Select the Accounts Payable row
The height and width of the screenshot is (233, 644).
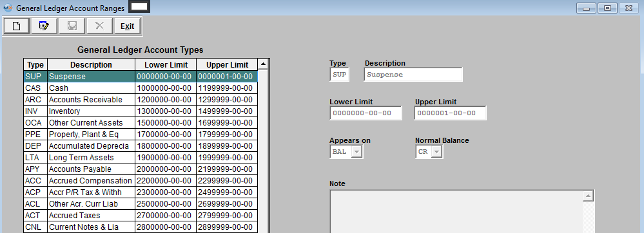coord(141,169)
